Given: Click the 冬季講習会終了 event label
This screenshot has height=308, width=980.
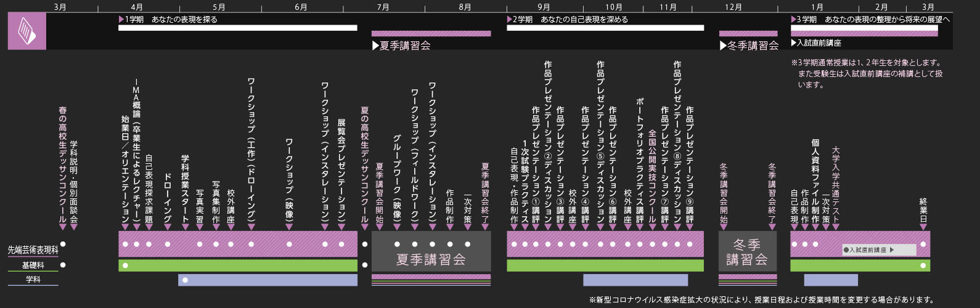Looking at the screenshot, I should click(x=772, y=193).
